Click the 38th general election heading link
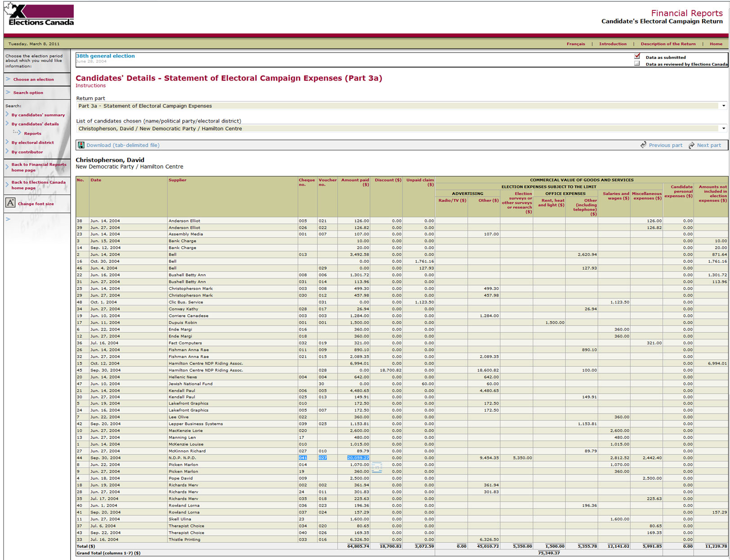 pyautogui.click(x=105, y=56)
